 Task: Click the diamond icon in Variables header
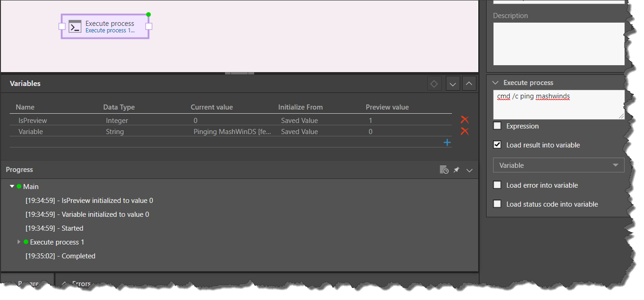(x=434, y=84)
